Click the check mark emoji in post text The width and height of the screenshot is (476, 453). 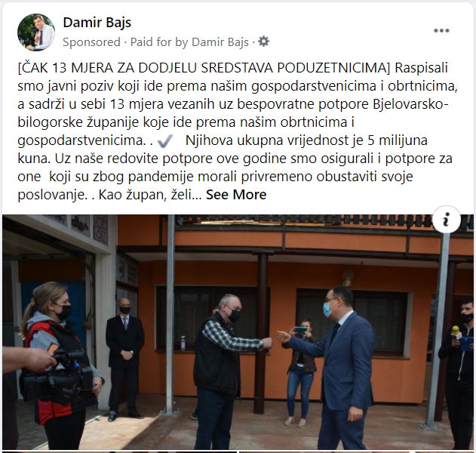[x=165, y=141]
